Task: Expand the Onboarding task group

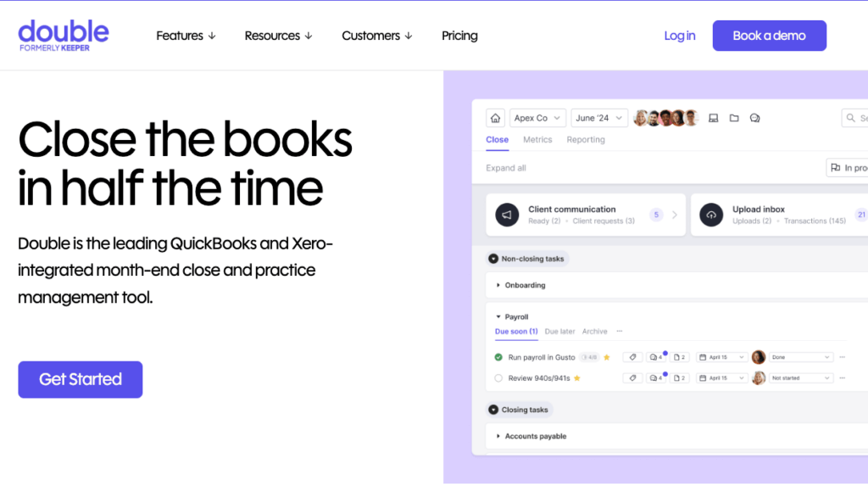Action: tap(498, 286)
